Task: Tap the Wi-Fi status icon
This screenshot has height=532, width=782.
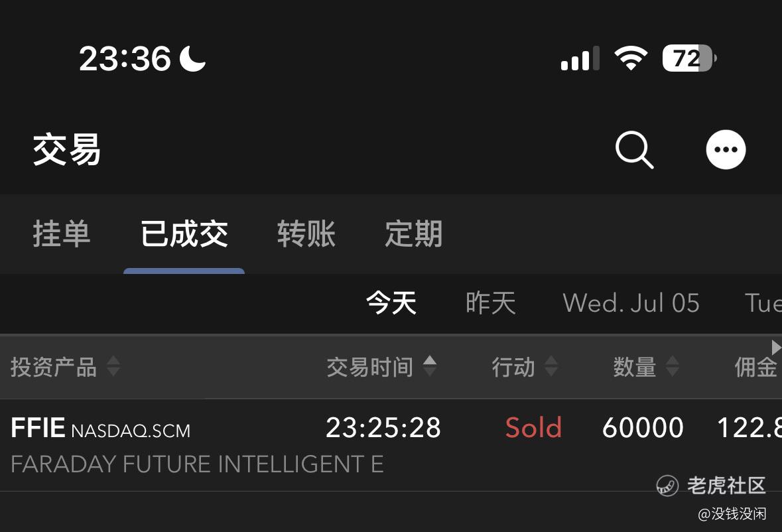Action: click(631, 58)
